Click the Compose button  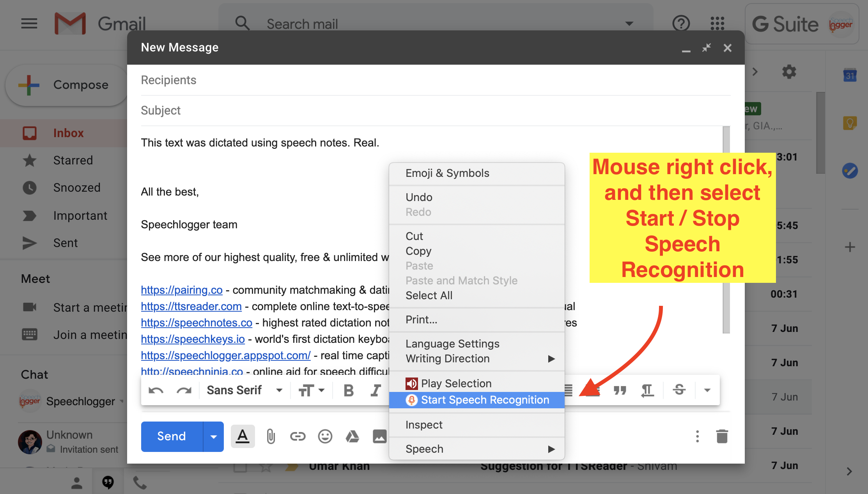(67, 85)
